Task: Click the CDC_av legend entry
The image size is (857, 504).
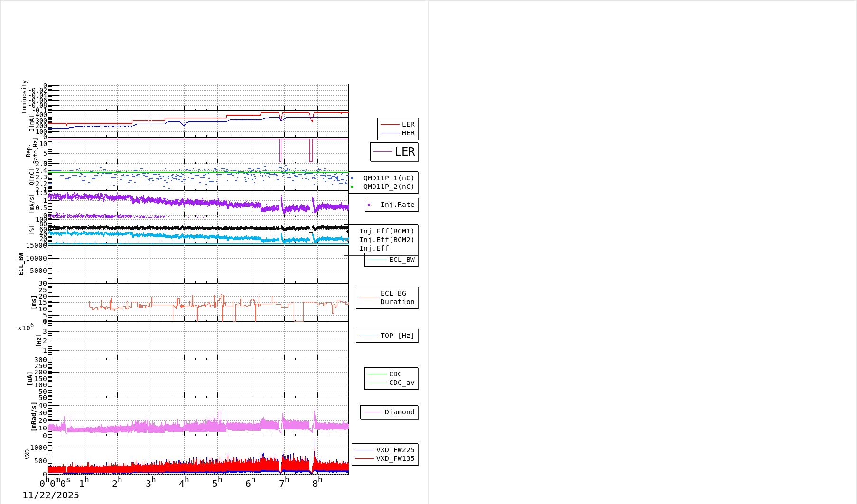Action: click(x=391, y=383)
